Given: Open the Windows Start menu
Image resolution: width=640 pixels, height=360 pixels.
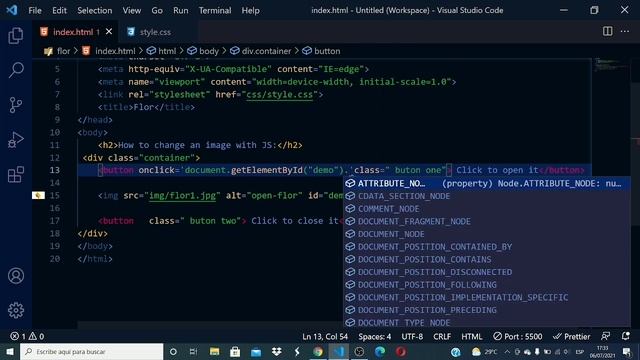Looking at the screenshot, I should point(10,351).
